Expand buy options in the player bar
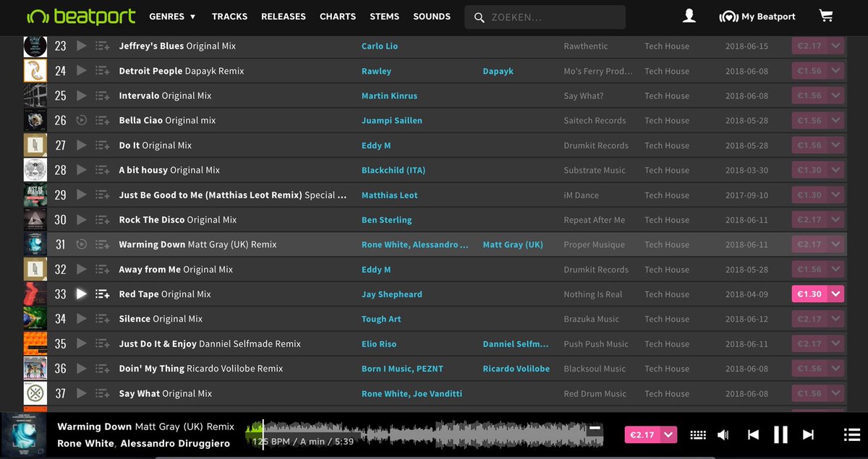The height and width of the screenshot is (459, 868). pos(669,434)
